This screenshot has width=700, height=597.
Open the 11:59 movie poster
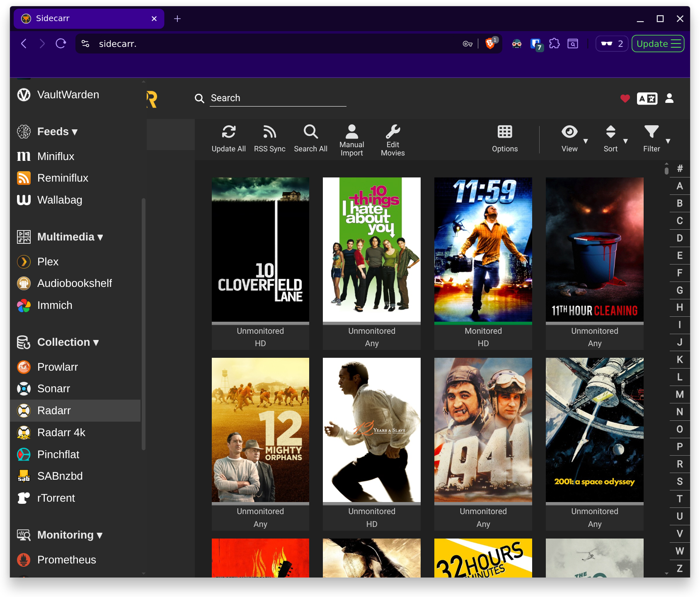483,250
